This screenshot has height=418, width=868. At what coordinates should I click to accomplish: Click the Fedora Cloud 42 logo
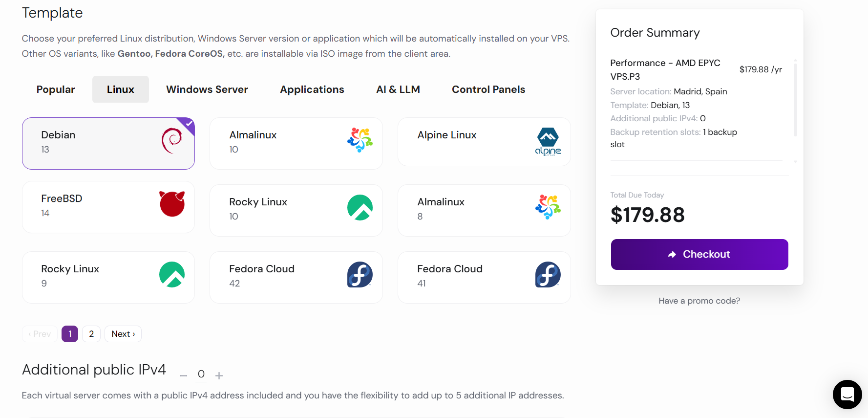point(360,274)
